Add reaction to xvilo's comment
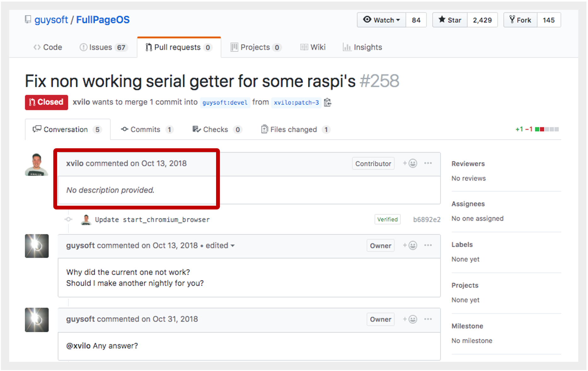This screenshot has width=588, height=371. 410,163
